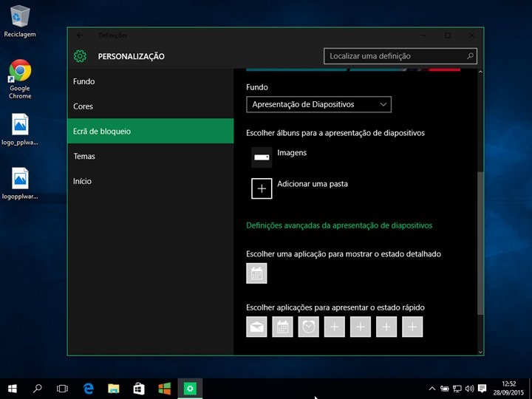Add a sixth quick status app
Image resolution: width=532 pixels, height=399 pixels.
pyautogui.click(x=386, y=327)
